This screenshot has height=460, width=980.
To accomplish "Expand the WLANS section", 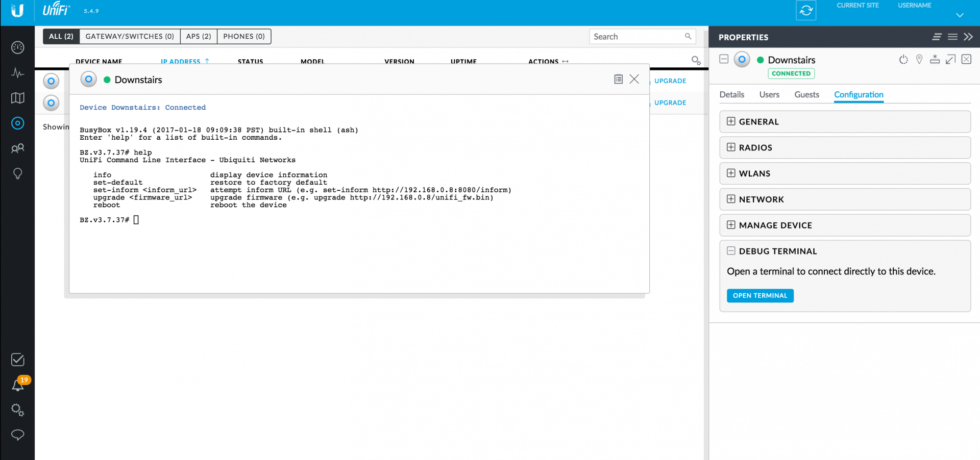I will tap(731, 173).
